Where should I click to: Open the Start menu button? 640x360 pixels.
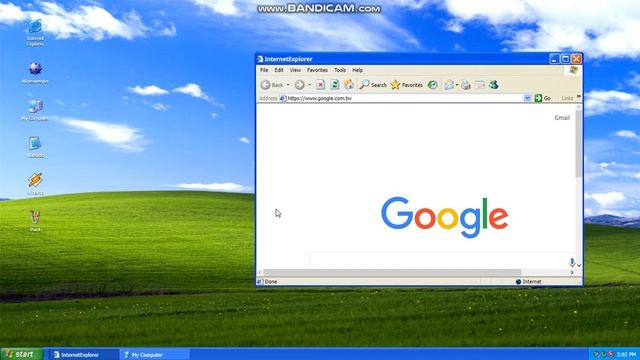[21, 354]
